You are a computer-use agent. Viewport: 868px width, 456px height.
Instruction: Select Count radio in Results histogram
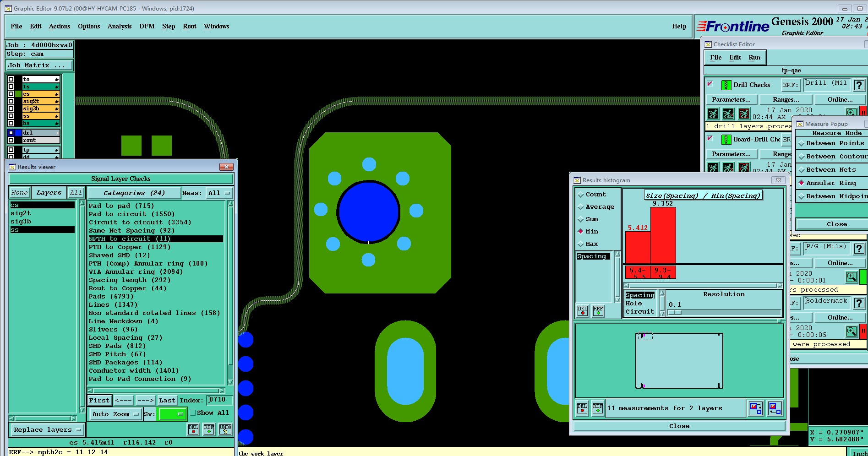[581, 195]
